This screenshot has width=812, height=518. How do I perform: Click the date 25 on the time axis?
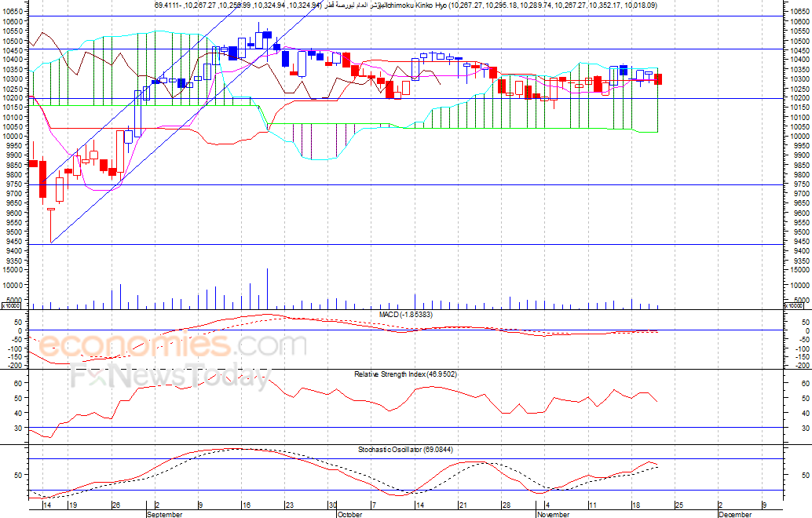pos(678,505)
